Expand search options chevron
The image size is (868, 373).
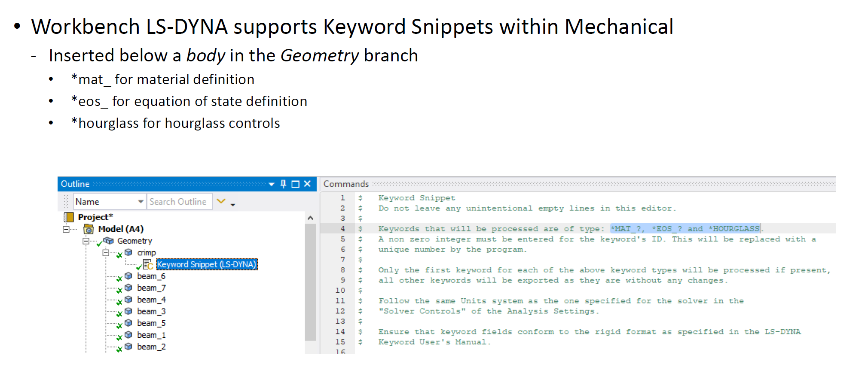tap(221, 201)
